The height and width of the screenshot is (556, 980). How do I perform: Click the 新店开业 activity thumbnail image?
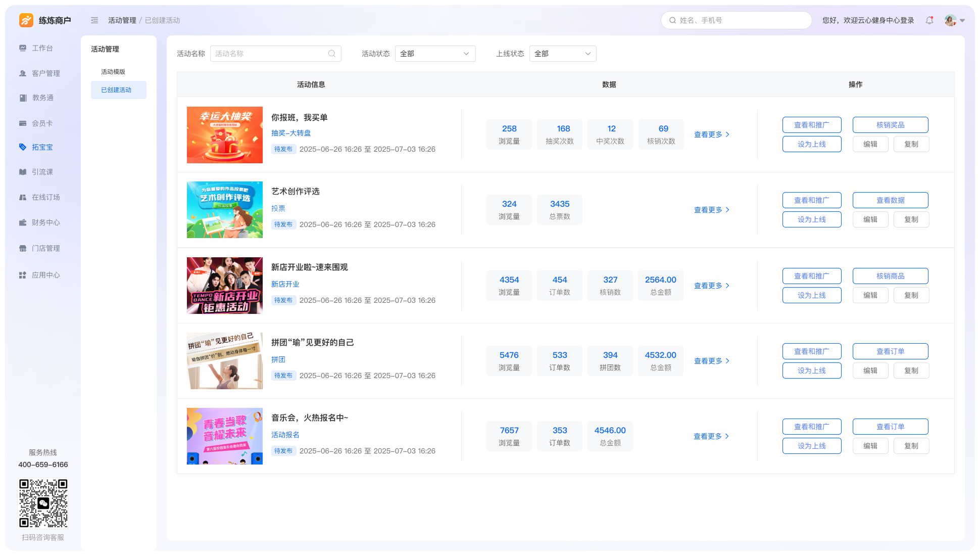[225, 286]
